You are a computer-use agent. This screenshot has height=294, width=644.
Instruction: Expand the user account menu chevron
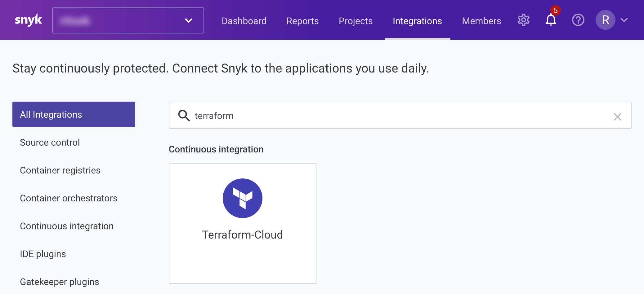pos(624,20)
